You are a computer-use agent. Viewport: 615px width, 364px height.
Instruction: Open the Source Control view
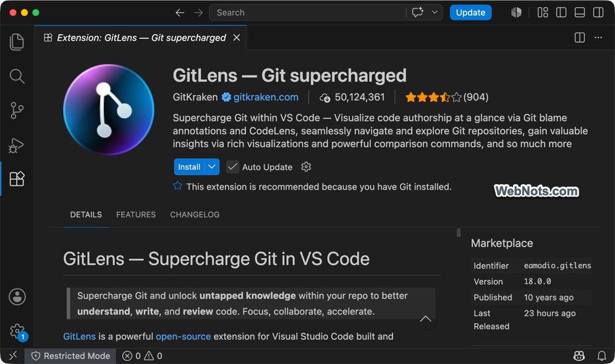[17, 111]
